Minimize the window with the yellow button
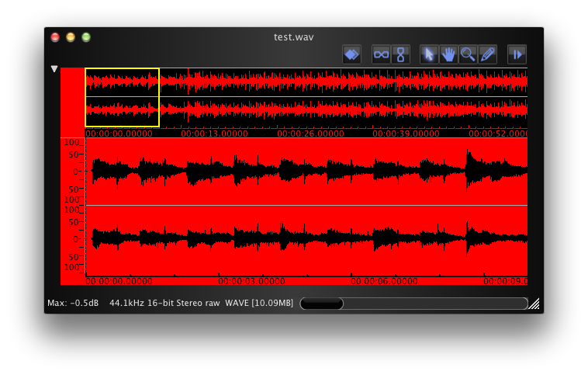The width and height of the screenshot is (588, 375). 71,37
